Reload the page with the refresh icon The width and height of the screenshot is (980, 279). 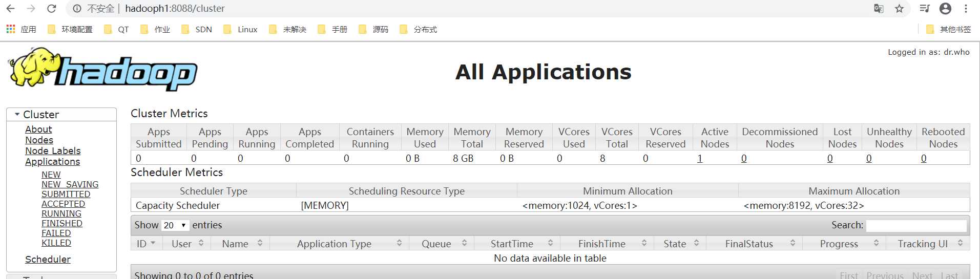51,9
